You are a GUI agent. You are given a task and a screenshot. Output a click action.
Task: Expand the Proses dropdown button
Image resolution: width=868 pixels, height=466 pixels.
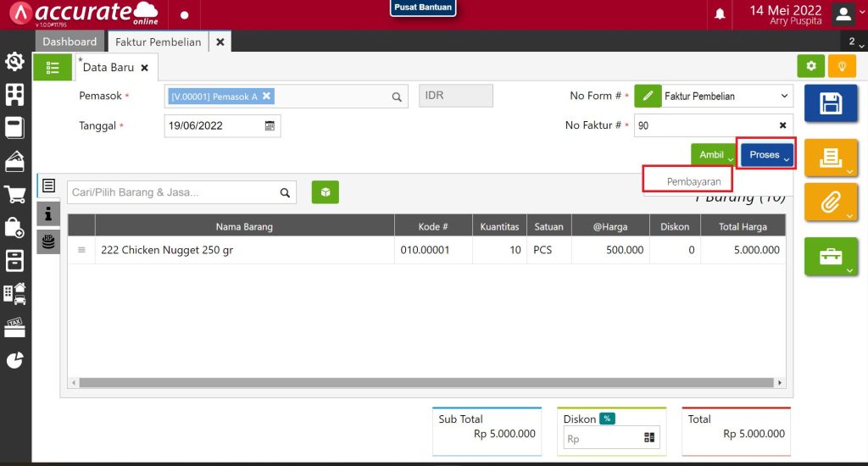click(769, 155)
